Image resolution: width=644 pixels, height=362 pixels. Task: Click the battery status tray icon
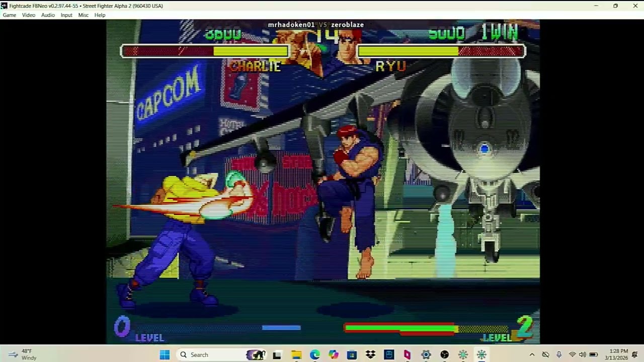[x=594, y=355]
